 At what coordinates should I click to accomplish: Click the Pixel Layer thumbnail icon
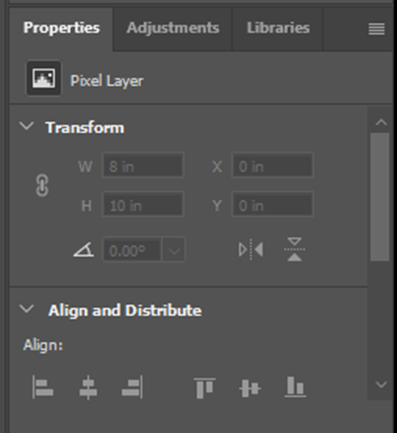click(x=44, y=78)
